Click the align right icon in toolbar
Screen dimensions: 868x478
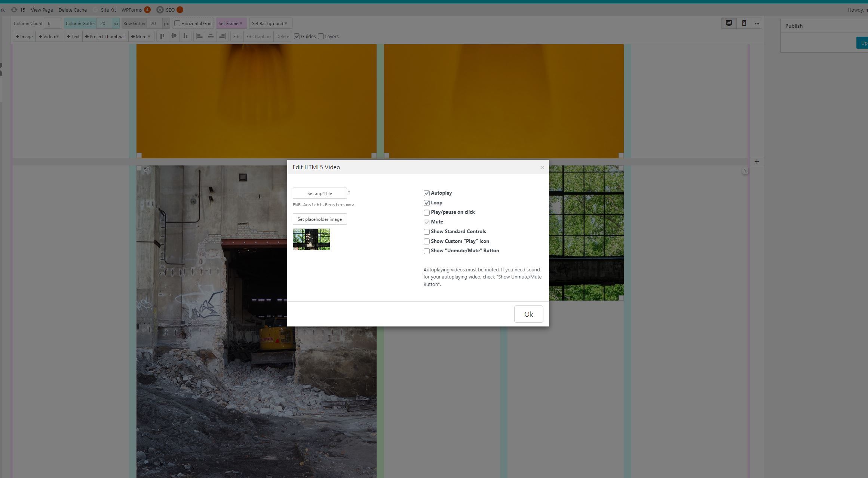[222, 36]
